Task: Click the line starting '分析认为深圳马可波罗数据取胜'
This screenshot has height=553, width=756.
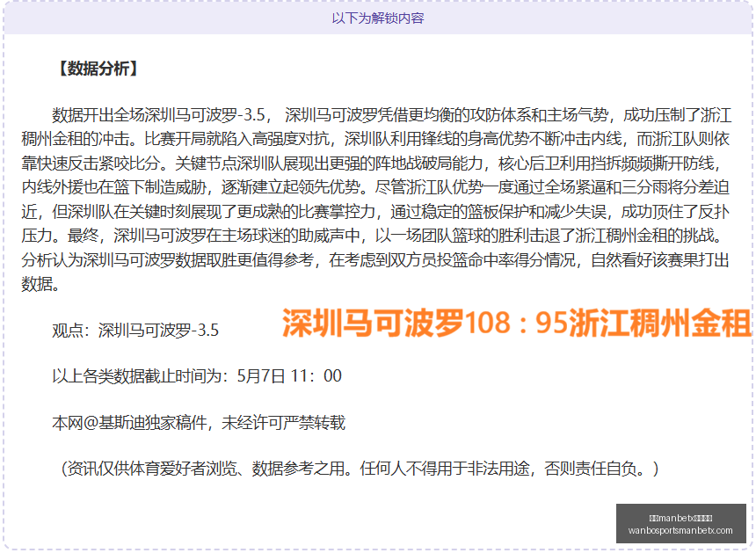Action: point(375,260)
